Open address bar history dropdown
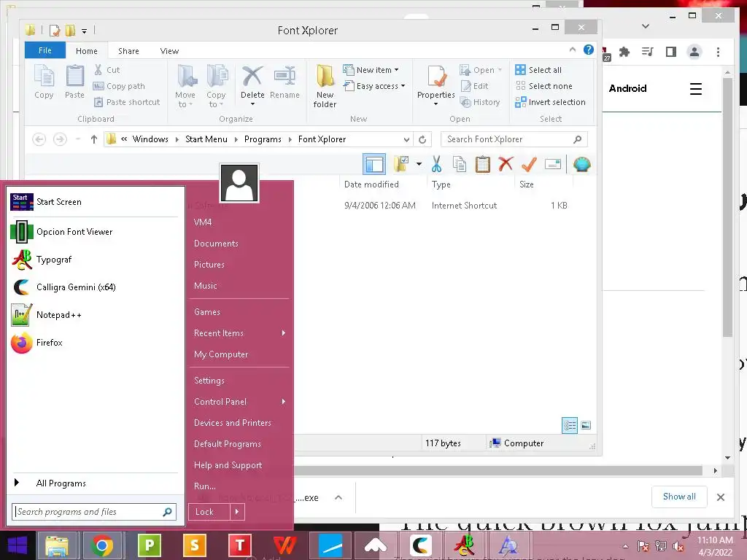 click(406, 139)
